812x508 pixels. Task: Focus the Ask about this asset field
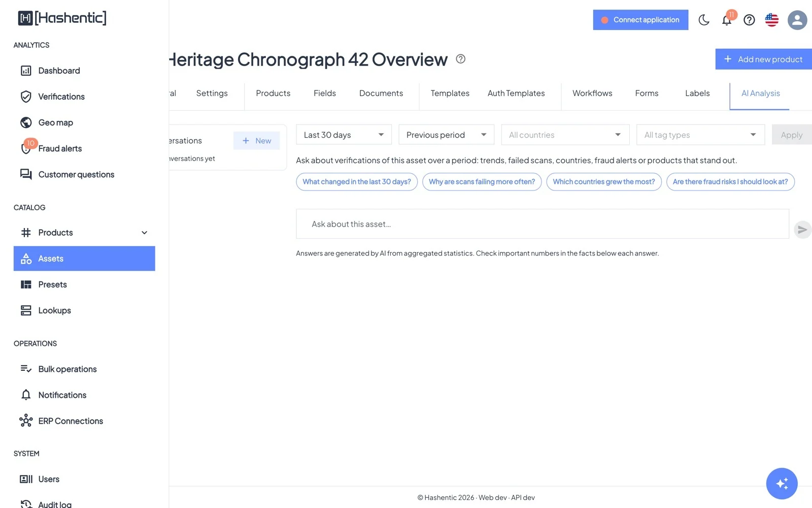(x=543, y=224)
